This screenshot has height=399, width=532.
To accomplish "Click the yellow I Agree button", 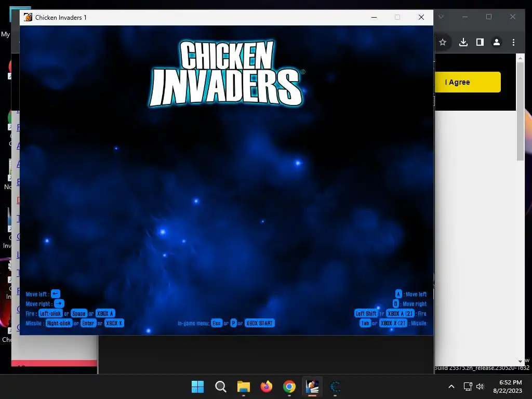I will [468, 82].
